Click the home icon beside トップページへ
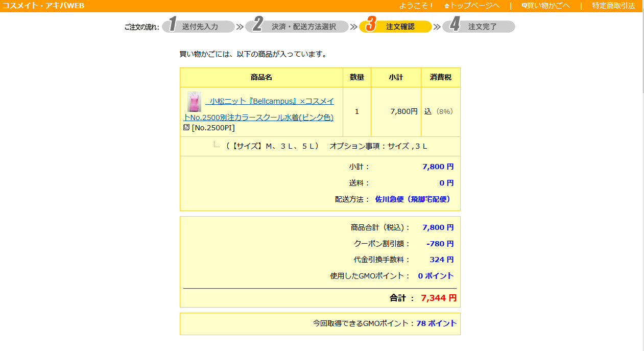644x351 pixels. pos(447,6)
